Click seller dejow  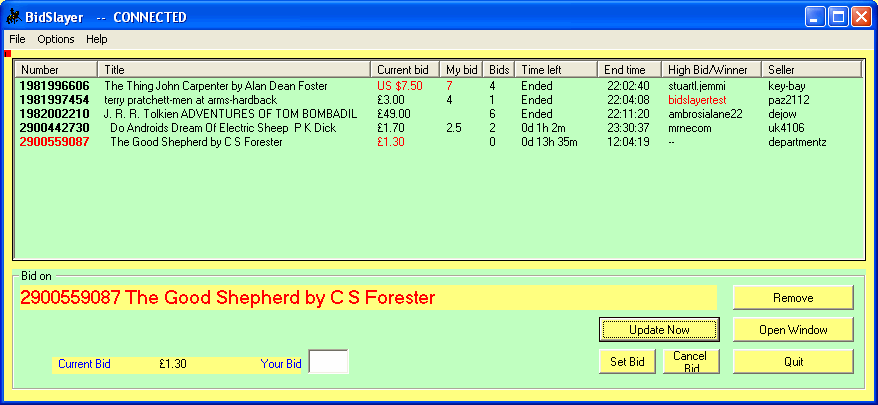(x=782, y=114)
